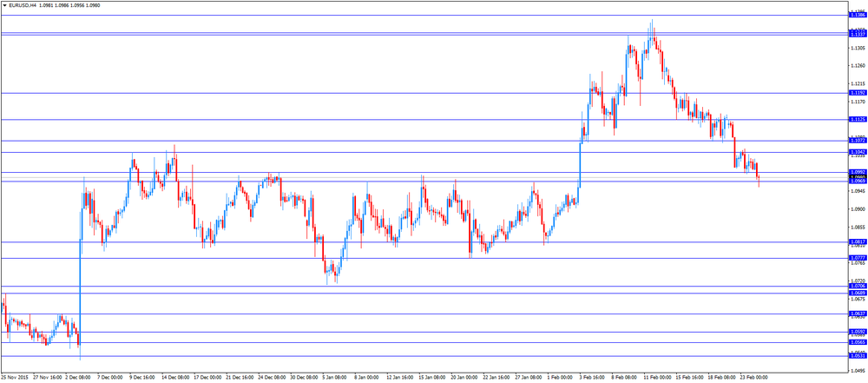Click the arrow beside EURUSD,H4 title
Screen dimensions: 868x383
pos(5,4)
